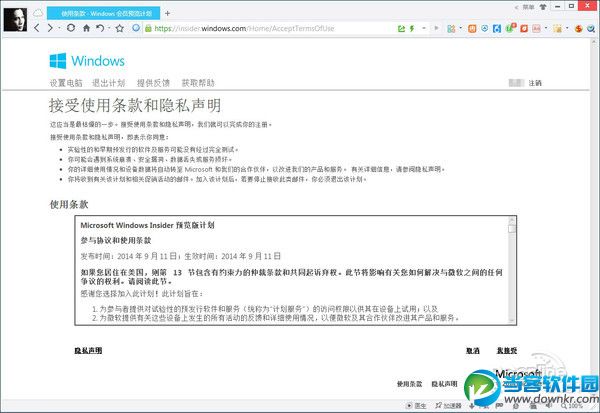Image resolution: width=600 pixels, height=413 pixels.
Task: Bookmark this page with star icon
Action: (120, 28)
